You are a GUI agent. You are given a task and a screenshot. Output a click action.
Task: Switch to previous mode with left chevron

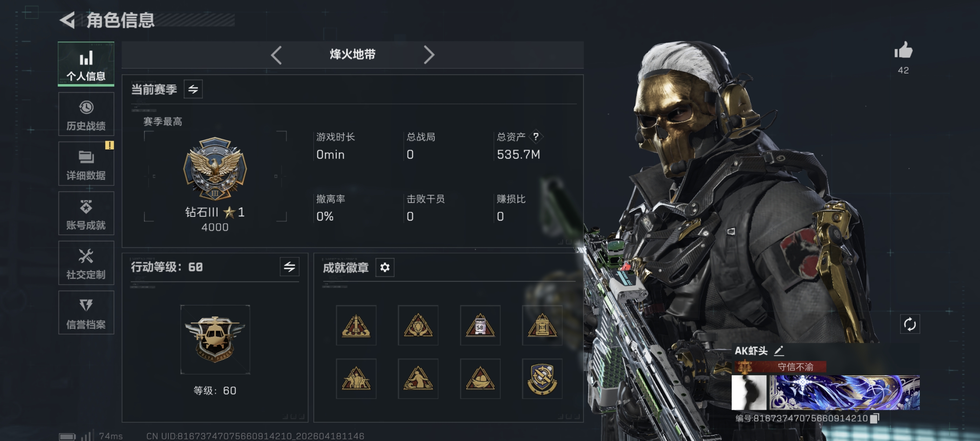pyautogui.click(x=276, y=55)
